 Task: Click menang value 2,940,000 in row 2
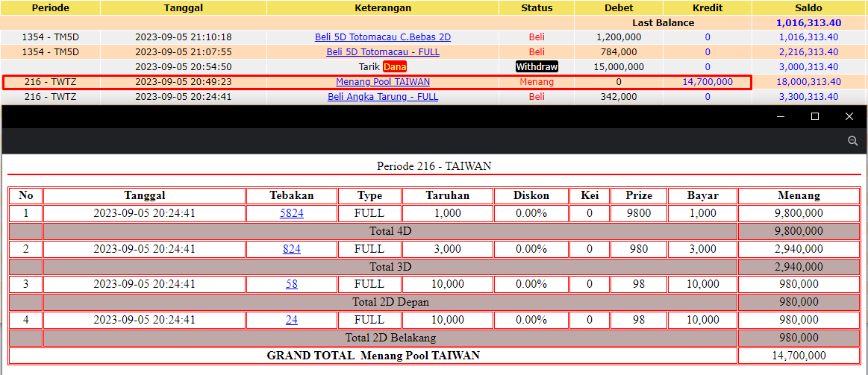tap(799, 249)
